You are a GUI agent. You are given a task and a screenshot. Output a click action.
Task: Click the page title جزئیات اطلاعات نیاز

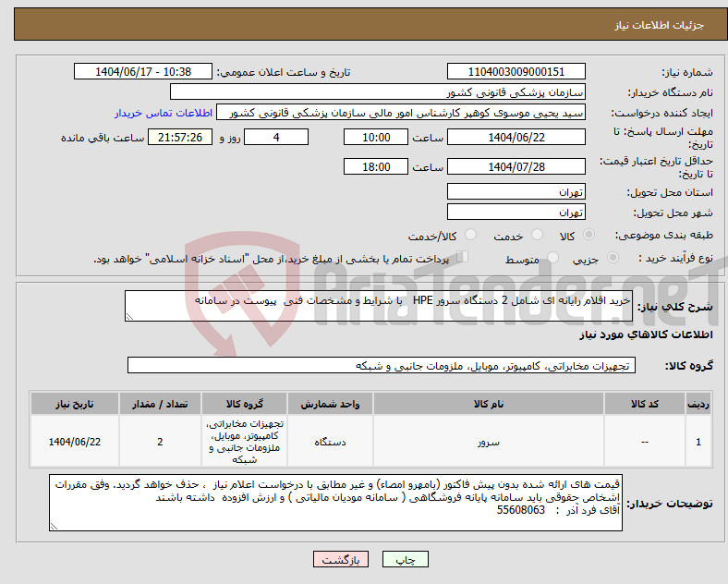tap(660, 25)
